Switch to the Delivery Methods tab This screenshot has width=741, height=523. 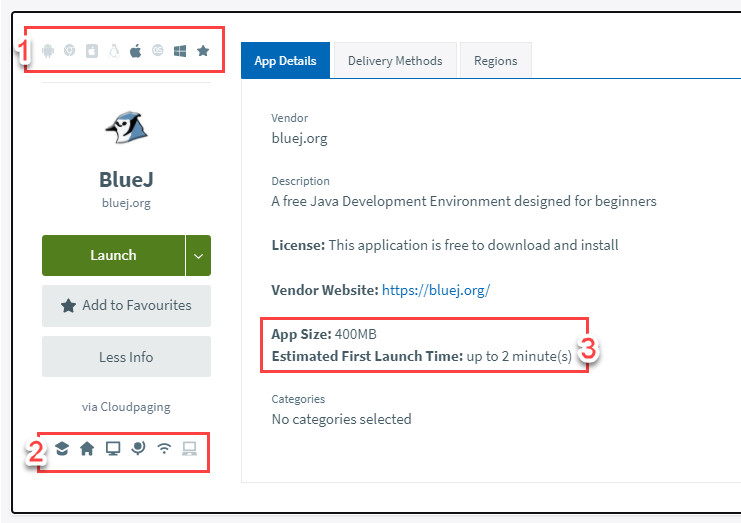(394, 61)
